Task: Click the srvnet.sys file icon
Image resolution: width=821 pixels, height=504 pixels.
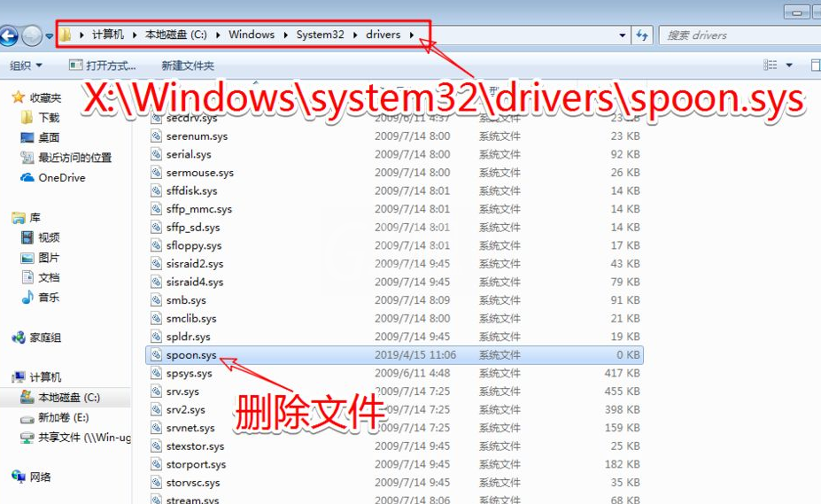Action: click(156, 428)
